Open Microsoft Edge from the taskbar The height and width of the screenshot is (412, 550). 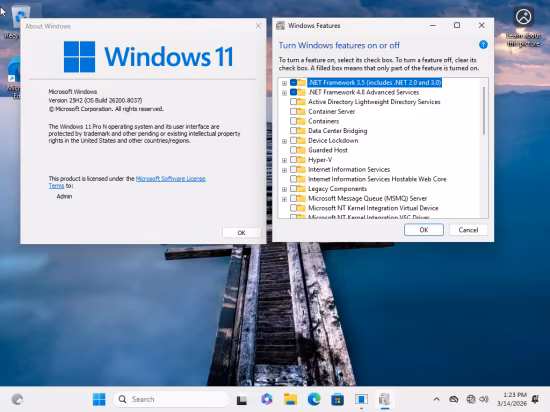click(x=314, y=399)
